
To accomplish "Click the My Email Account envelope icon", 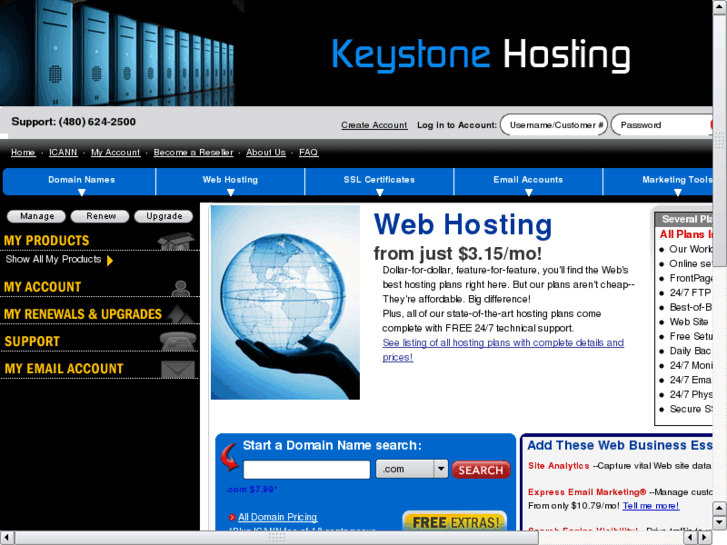I will (x=178, y=369).
